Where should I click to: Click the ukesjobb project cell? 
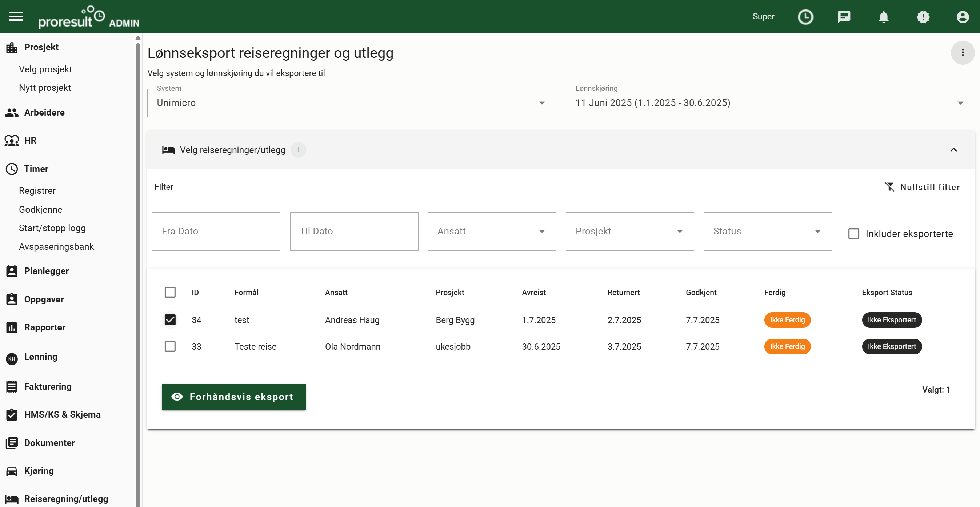click(x=453, y=346)
